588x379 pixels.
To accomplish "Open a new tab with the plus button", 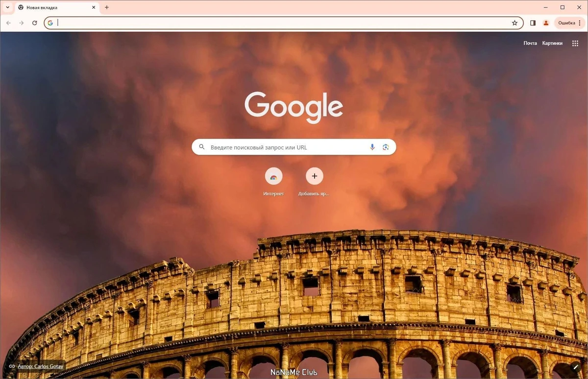I will coord(107,7).
